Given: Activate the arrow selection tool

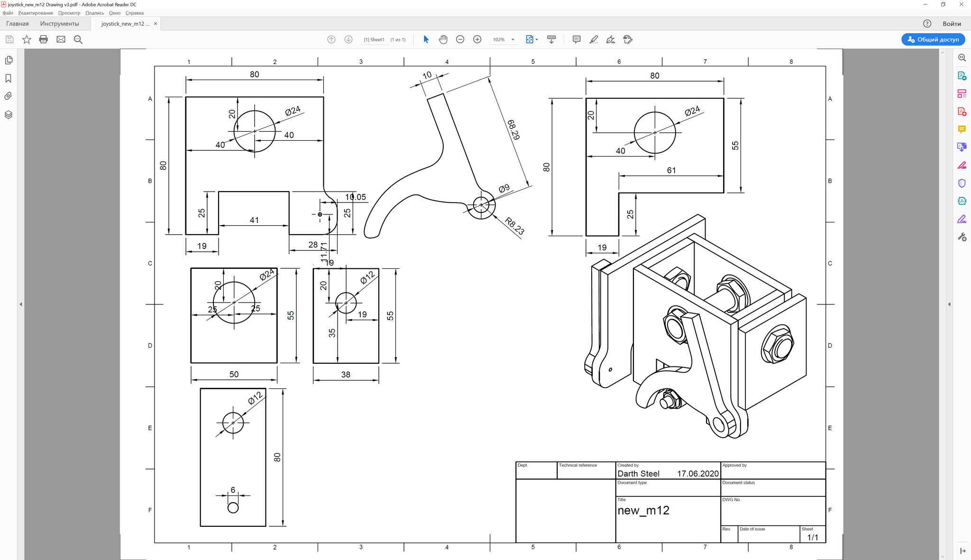Looking at the screenshot, I should click(426, 39).
